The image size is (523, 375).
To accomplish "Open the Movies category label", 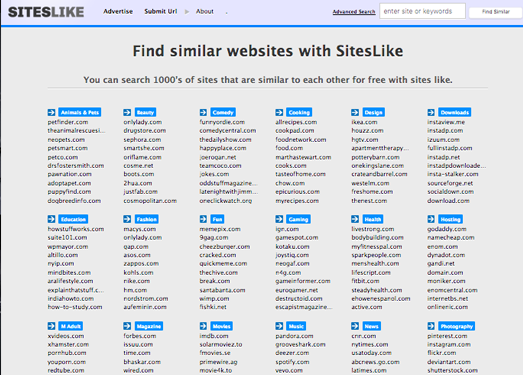I will click(x=222, y=326).
